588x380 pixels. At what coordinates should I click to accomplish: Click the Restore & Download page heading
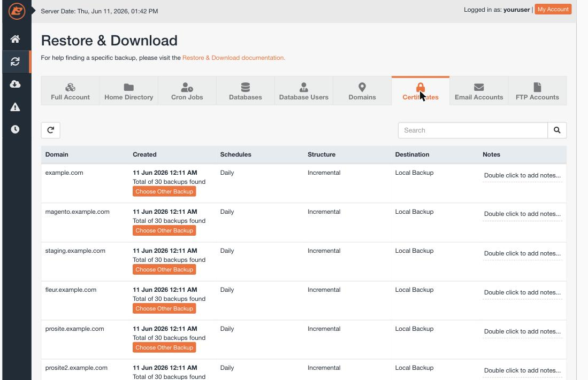[x=109, y=41]
